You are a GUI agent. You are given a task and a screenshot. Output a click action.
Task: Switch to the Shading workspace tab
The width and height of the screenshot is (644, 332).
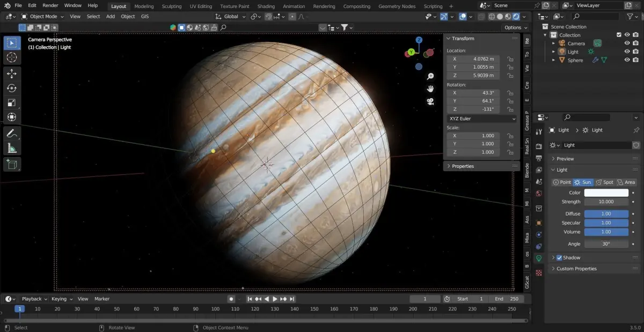(266, 6)
